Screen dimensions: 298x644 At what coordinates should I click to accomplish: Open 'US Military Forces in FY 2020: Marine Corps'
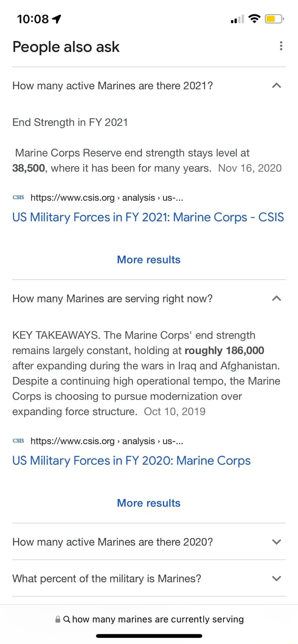131,460
